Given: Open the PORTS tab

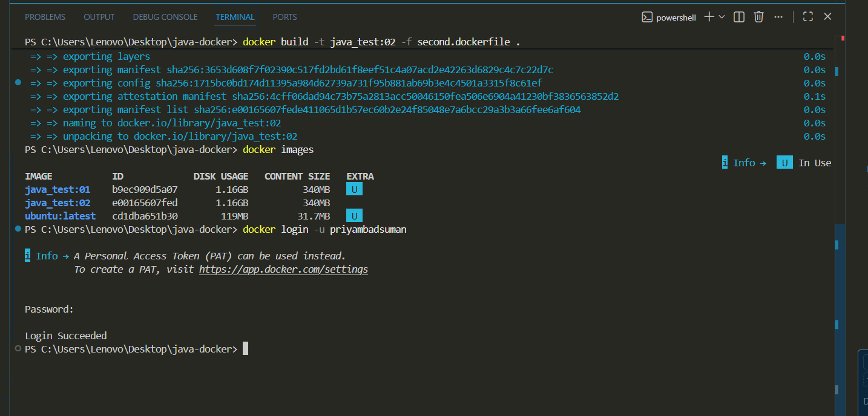Looking at the screenshot, I should click(284, 16).
